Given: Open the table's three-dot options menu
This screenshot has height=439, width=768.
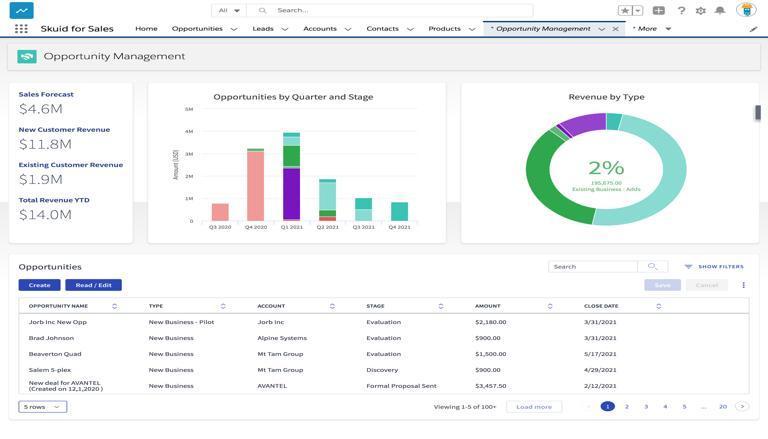Looking at the screenshot, I should coord(744,285).
